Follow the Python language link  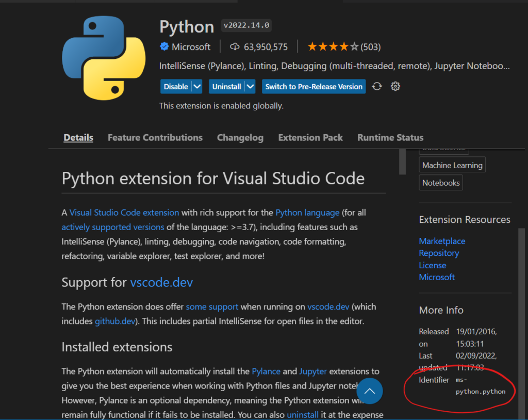click(307, 213)
